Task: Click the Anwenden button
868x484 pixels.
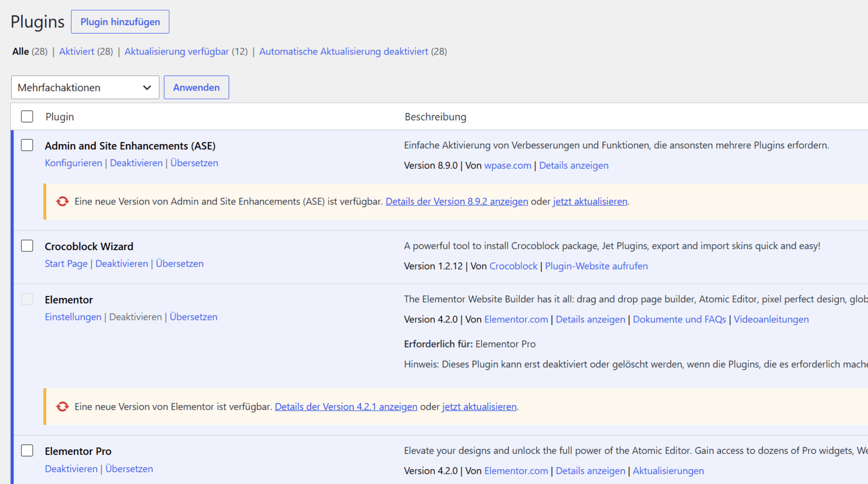Action: (196, 88)
